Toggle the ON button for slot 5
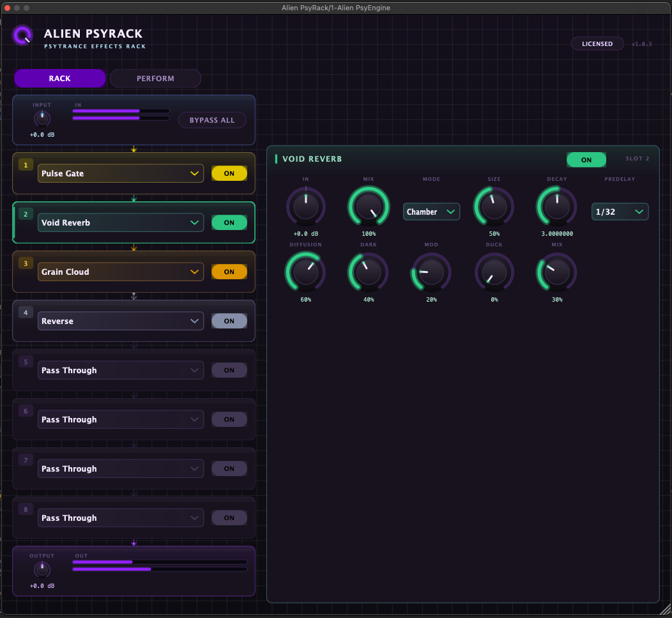 [229, 370]
